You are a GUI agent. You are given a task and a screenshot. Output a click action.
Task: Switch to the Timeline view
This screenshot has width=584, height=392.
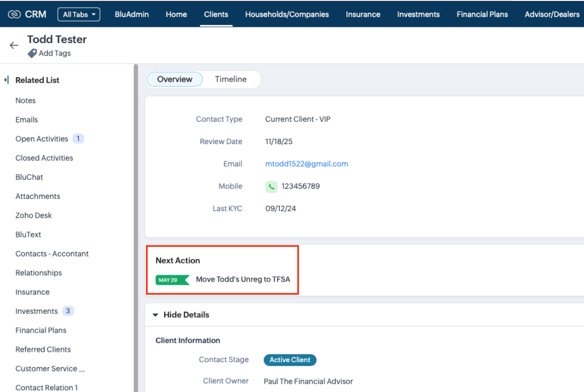231,79
